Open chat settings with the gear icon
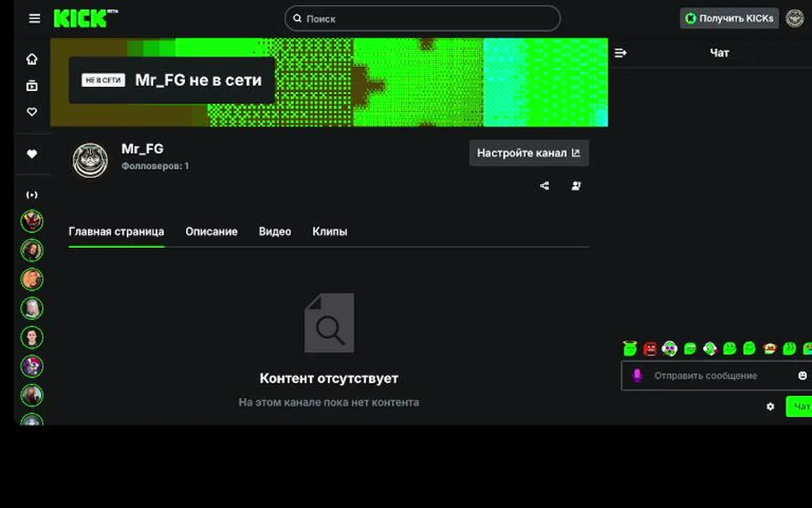 770,406
